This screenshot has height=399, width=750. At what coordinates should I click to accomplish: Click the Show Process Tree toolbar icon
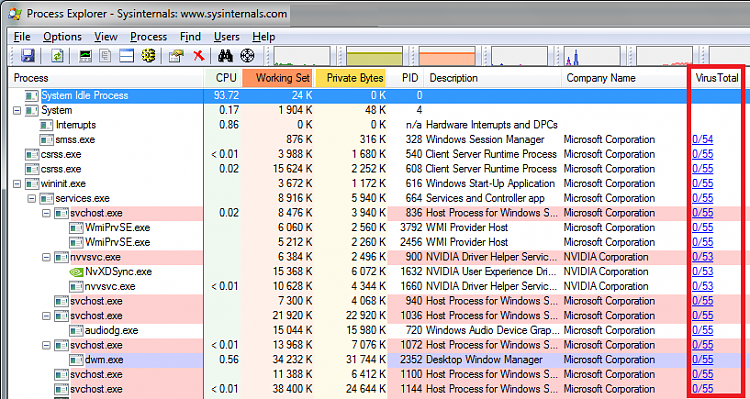coord(105,56)
